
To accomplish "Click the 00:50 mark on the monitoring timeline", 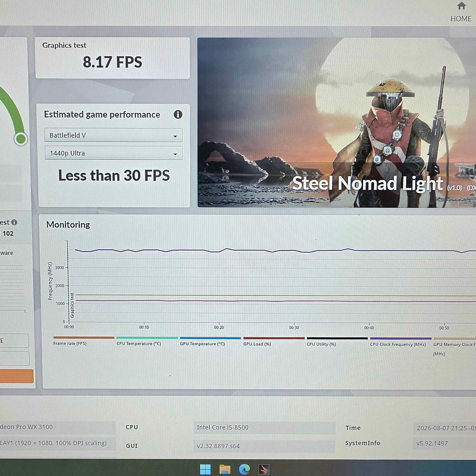I will point(444,328).
